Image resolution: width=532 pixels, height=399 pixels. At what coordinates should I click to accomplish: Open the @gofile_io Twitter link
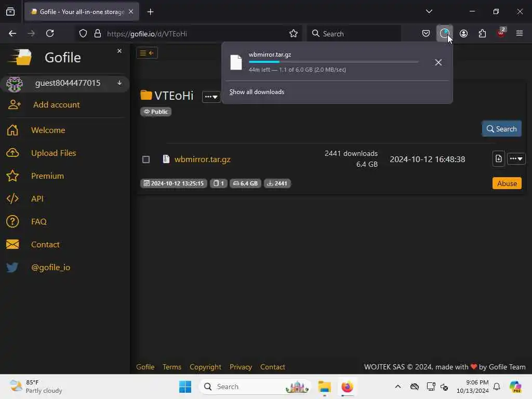click(x=50, y=268)
